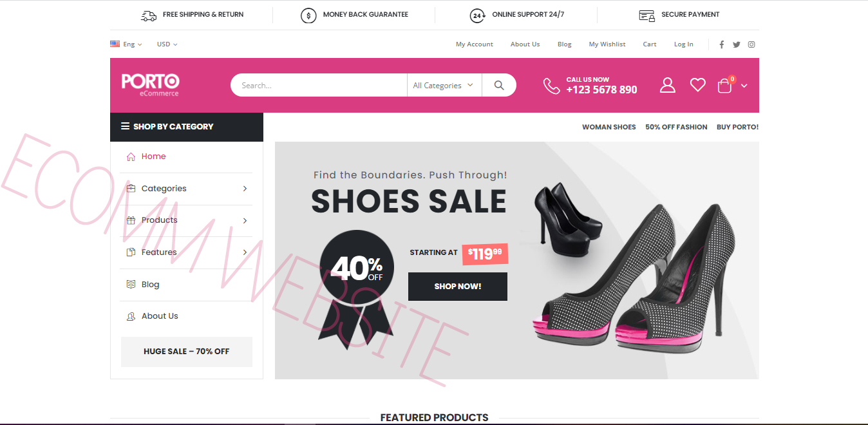Click the Huge Sale – 70% Off banner
This screenshot has height=425, width=868.
point(187,352)
